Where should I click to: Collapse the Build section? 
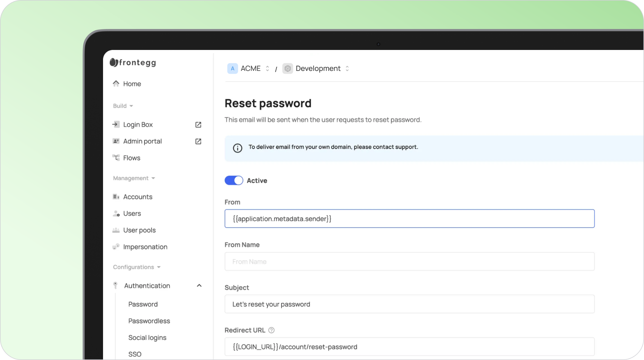(123, 106)
